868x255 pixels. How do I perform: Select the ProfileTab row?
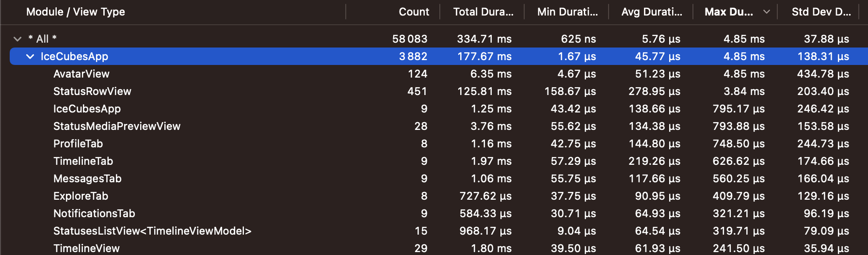click(439, 143)
